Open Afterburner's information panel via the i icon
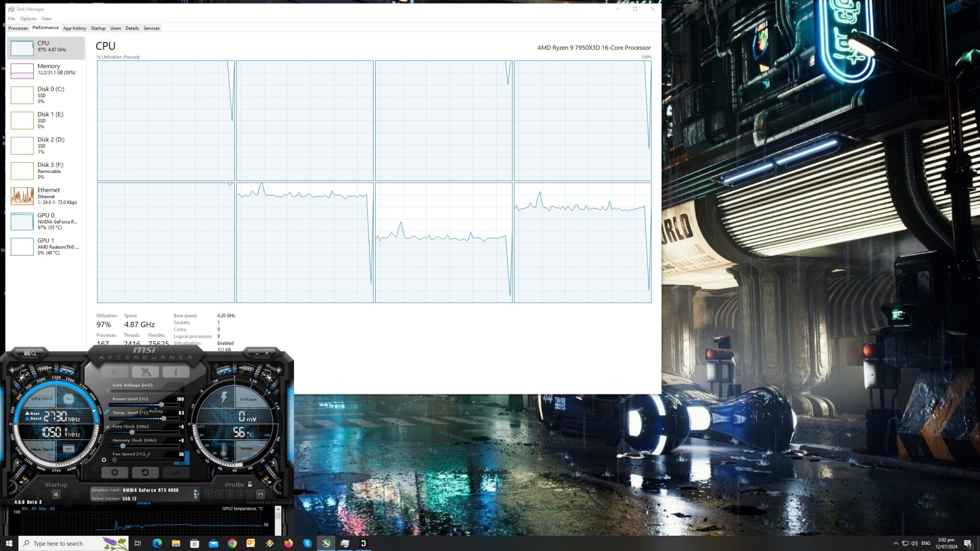980x551 pixels. tap(176, 372)
